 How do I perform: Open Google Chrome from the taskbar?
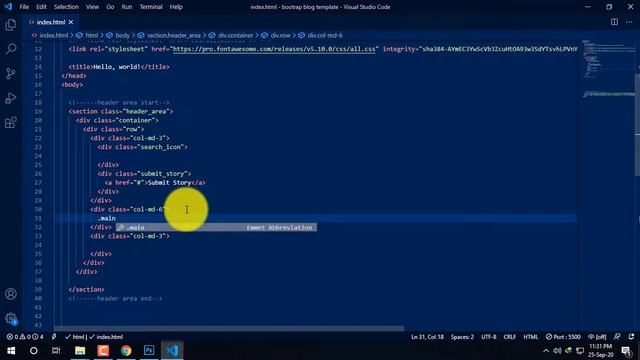(x=126, y=351)
